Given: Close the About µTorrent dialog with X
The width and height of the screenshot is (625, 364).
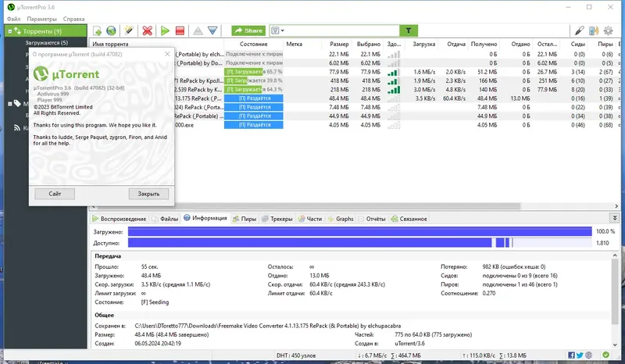Looking at the screenshot, I should [x=167, y=54].
